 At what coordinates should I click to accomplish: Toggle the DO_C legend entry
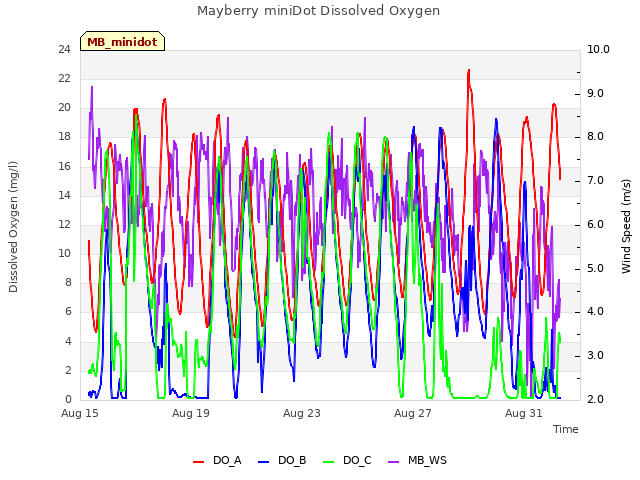347,460
